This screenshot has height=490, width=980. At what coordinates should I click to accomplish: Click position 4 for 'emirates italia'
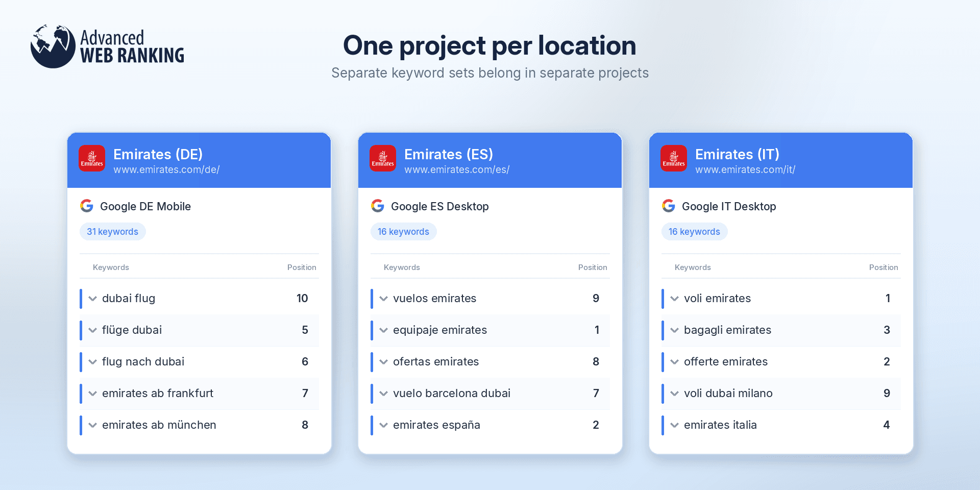coord(887,425)
